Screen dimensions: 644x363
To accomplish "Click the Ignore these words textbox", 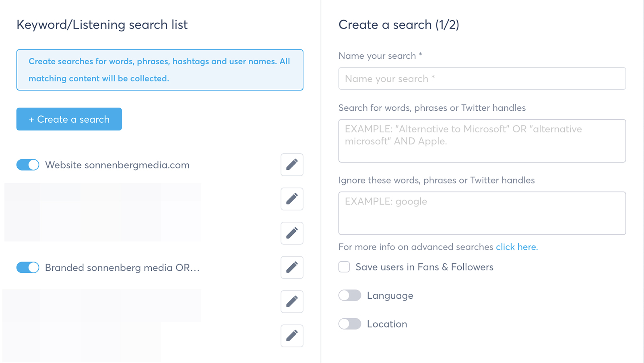I will tap(482, 213).
